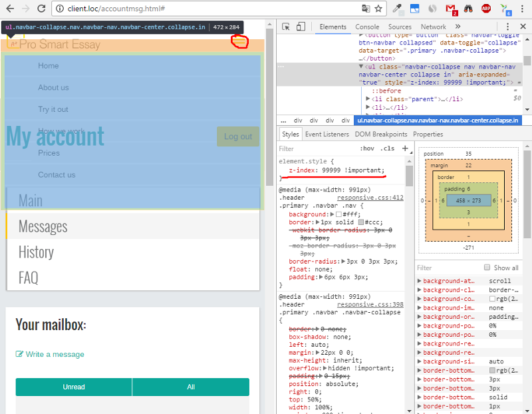Click the Adblock Plus extension icon
This screenshot has height=414, width=532.
point(486,9)
